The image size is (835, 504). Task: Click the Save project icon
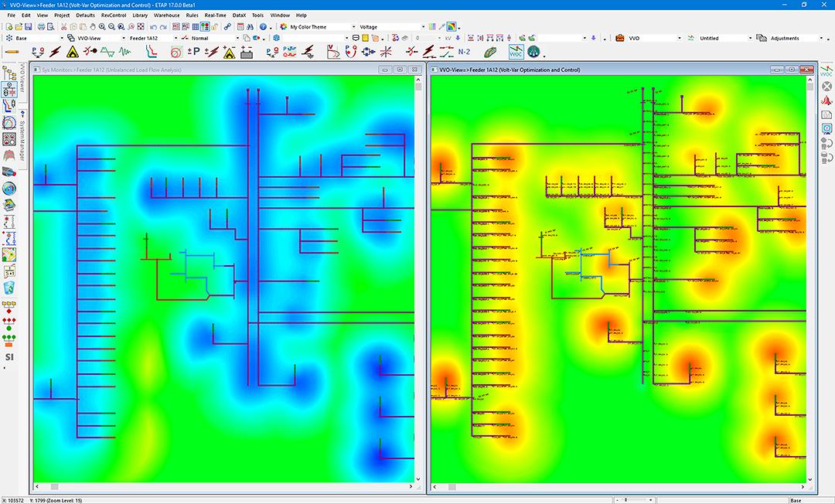[29, 26]
